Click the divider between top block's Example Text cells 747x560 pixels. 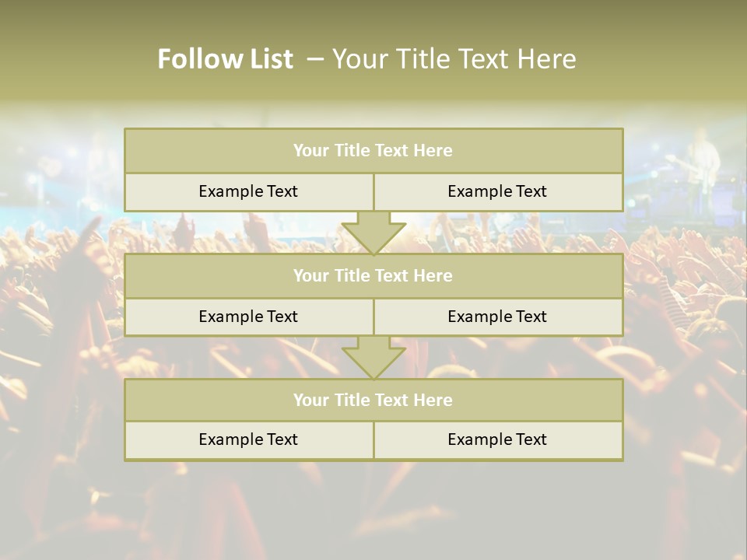coord(373,191)
